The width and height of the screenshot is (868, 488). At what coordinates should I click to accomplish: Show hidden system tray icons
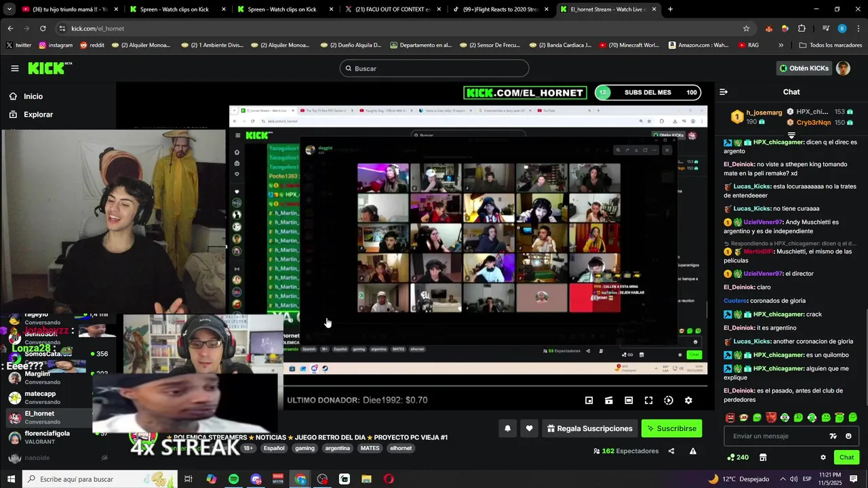(x=783, y=479)
